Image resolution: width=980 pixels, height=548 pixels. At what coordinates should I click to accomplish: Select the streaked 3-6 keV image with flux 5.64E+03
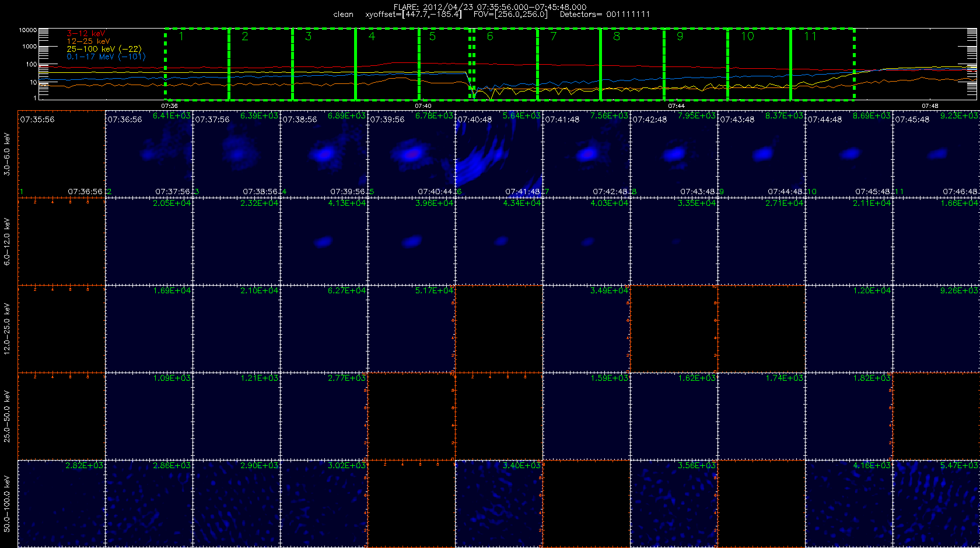point(499,154)
